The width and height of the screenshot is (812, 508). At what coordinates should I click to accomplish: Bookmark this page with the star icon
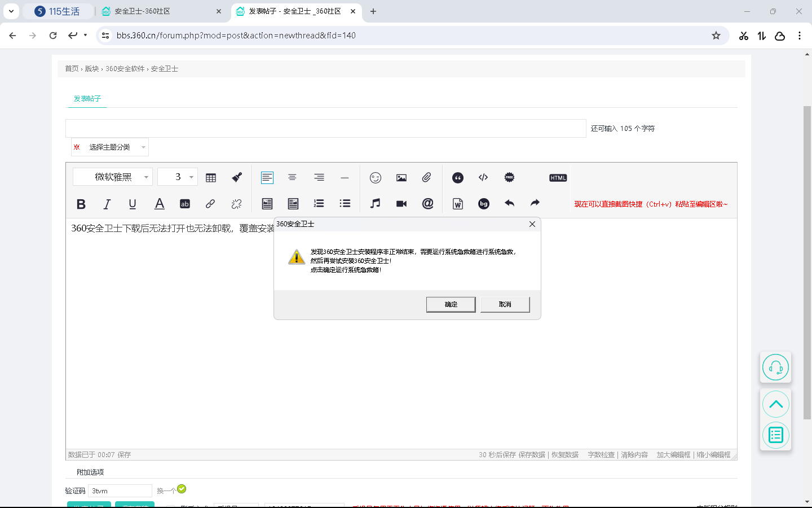point(716,36)
